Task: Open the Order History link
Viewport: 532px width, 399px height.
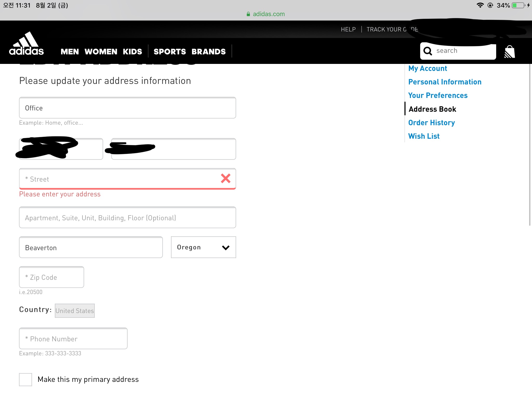Action: point(431,123)
